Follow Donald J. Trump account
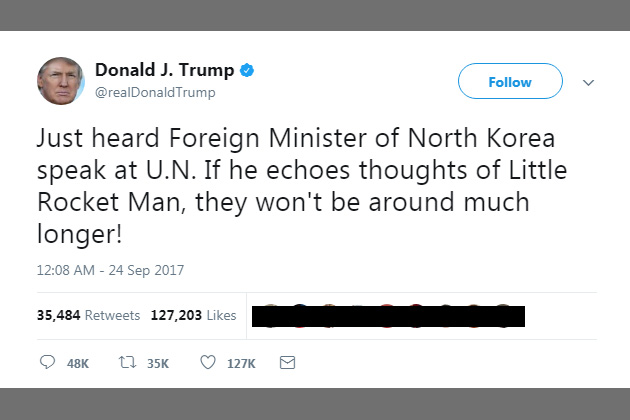 pyautogui.click(x=510, y=81)
